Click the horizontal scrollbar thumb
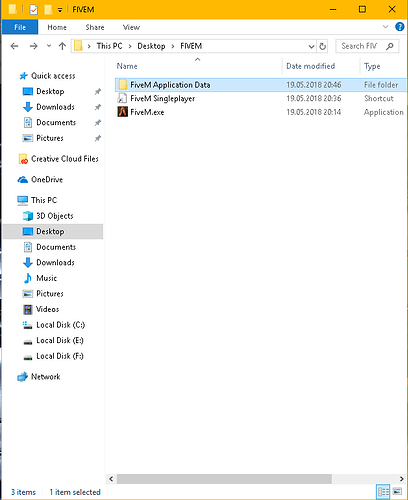The width and height of the screenshot is (408, 500). pos(224,479)
